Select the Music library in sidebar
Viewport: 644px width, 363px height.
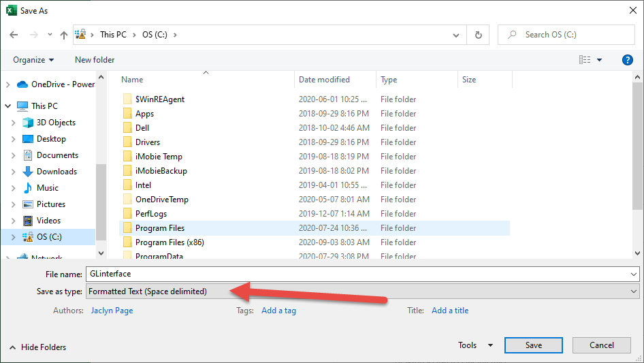click(x=47, y=188)
